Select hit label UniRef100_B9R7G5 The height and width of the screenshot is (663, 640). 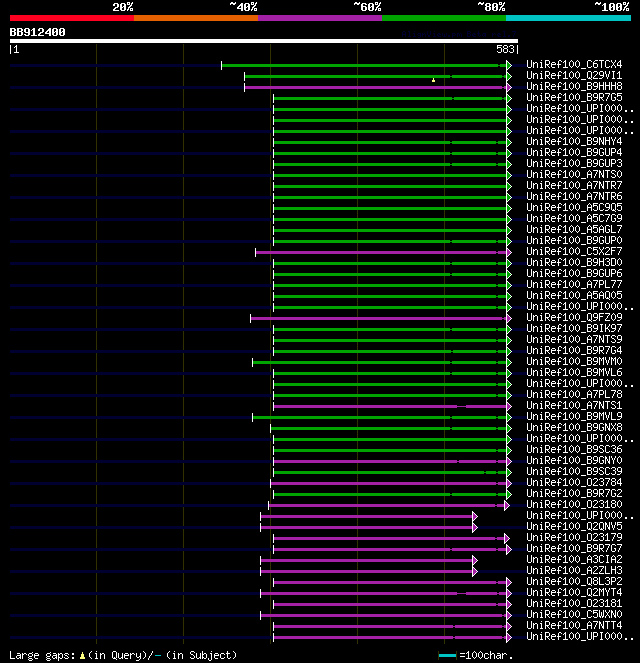pos(574,98)
